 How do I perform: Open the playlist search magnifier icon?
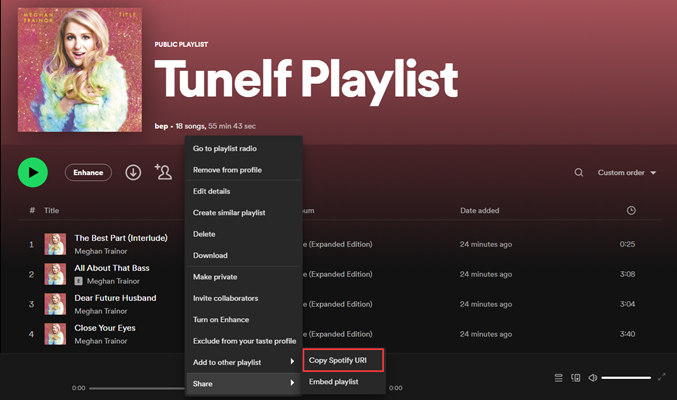pos(579,173)
